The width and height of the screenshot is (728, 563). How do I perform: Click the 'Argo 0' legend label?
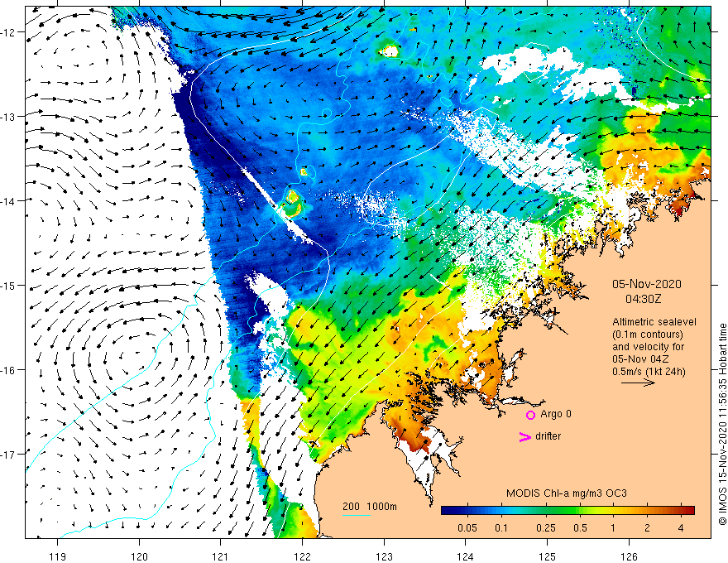click(556, 414)
